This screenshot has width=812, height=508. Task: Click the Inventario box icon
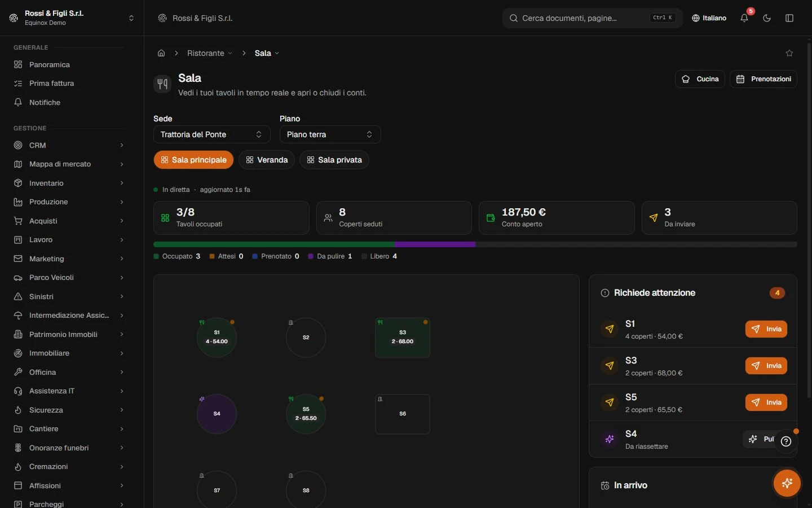coord(18,183)
